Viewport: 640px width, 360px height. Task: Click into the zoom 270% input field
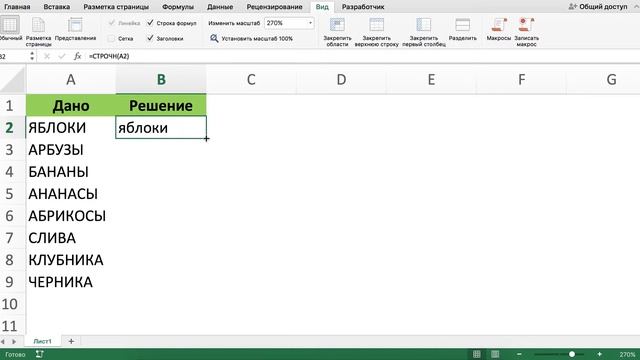[285, 23]
